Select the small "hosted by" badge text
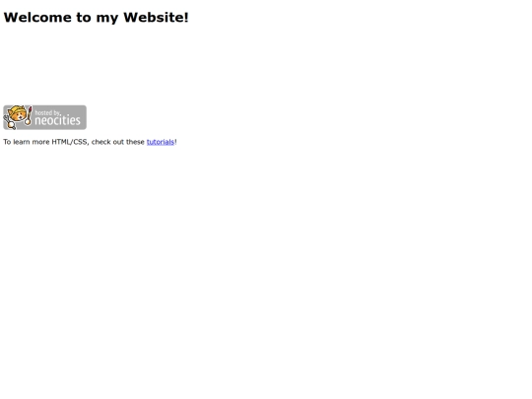The image size is (532, 399). [x=47, y=112]
